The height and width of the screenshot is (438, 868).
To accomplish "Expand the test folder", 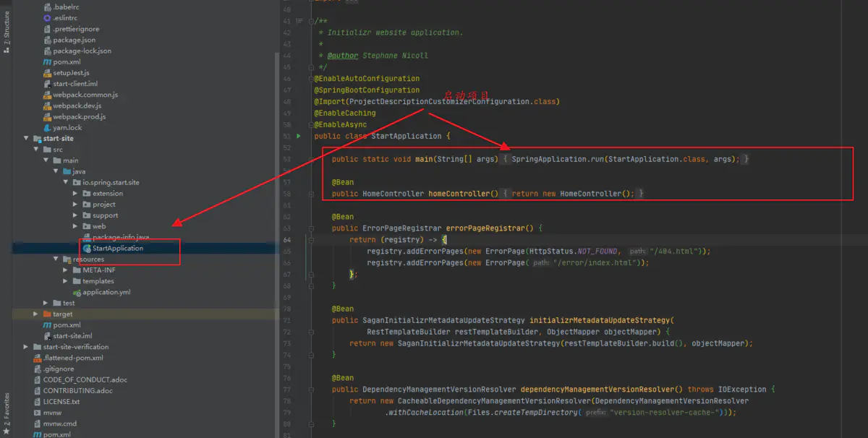I will click(x=46, y=304).
